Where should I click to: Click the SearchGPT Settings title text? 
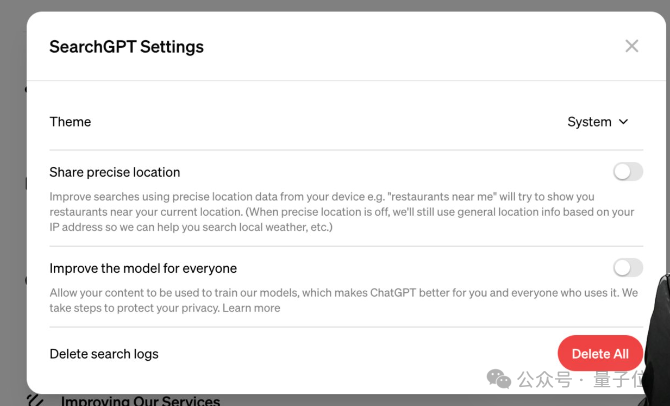point(126,47)
